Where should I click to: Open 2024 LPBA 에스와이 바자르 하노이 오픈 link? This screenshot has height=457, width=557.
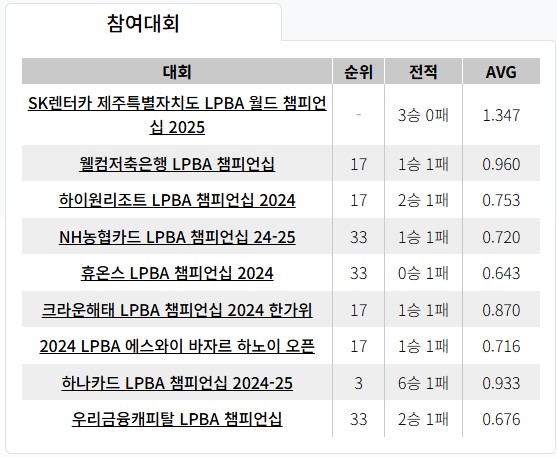[177, 346]
